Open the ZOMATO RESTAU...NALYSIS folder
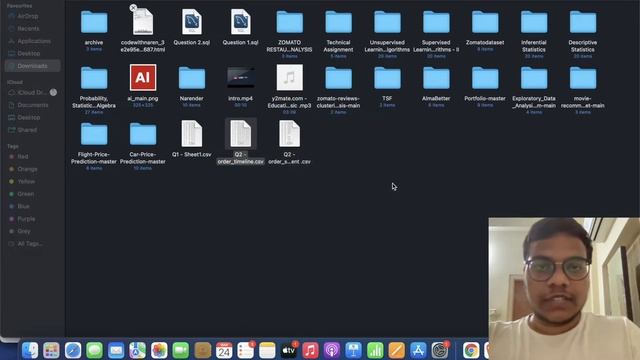The height and width of the screenshot is (360, 640). (289, 22)
